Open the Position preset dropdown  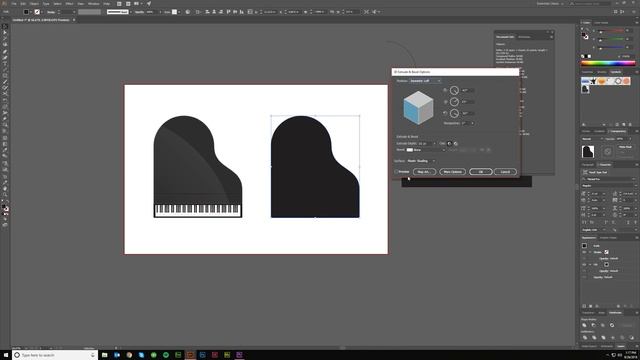[x=425, y=81]
